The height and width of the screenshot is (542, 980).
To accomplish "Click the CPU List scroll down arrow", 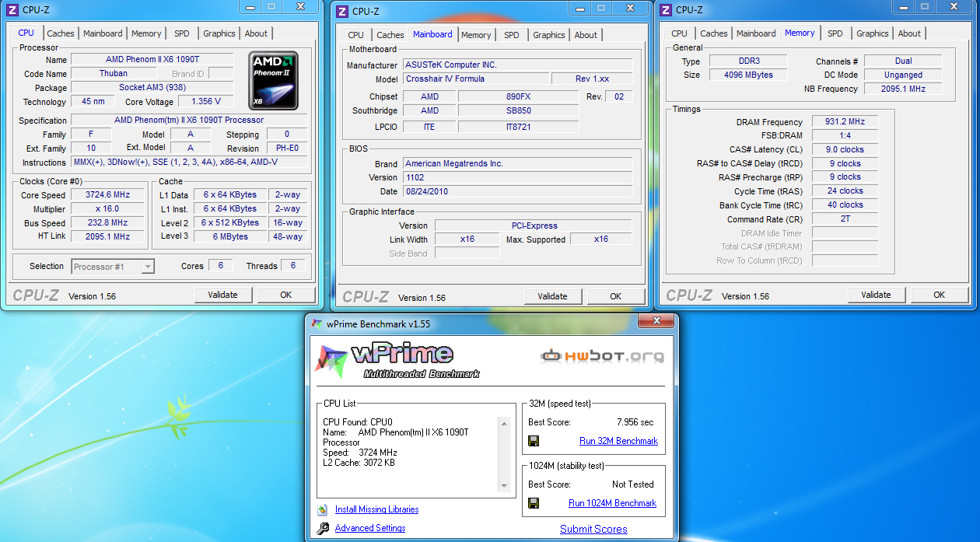I will [503, 486].
